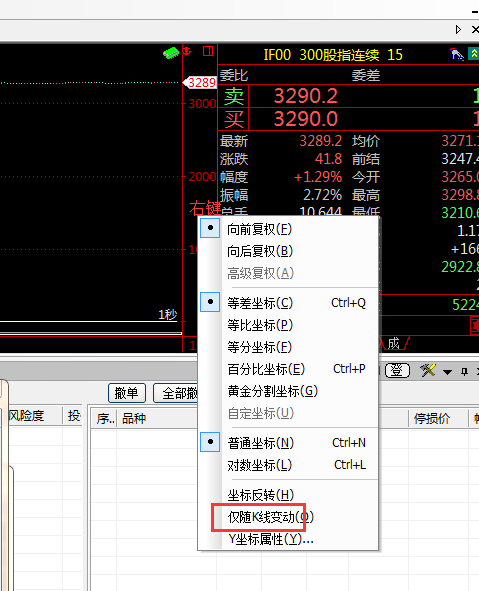Pin the order panel with pin icon
The image size is (479, 591).
[x=464, y=372]
